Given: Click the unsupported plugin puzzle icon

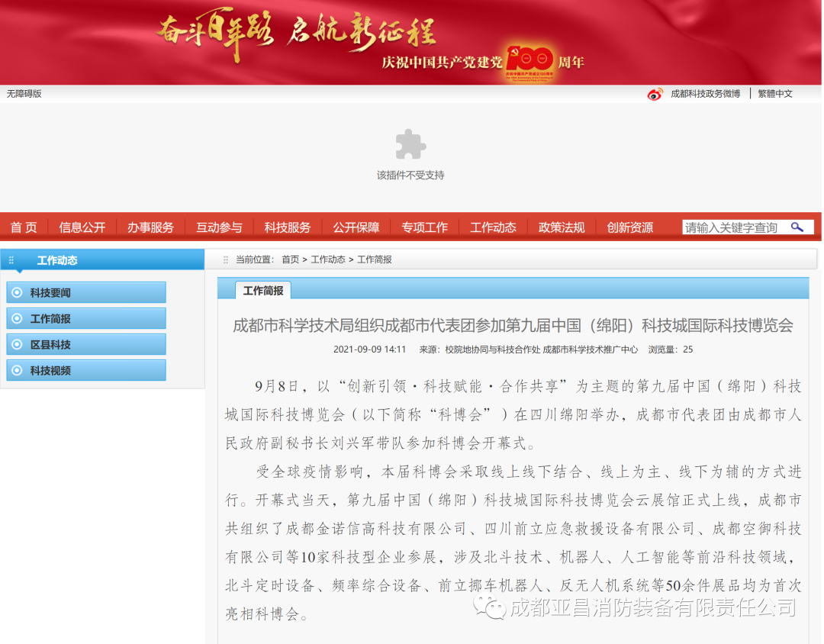Looking at the screenshot, I should pos(410,144).
